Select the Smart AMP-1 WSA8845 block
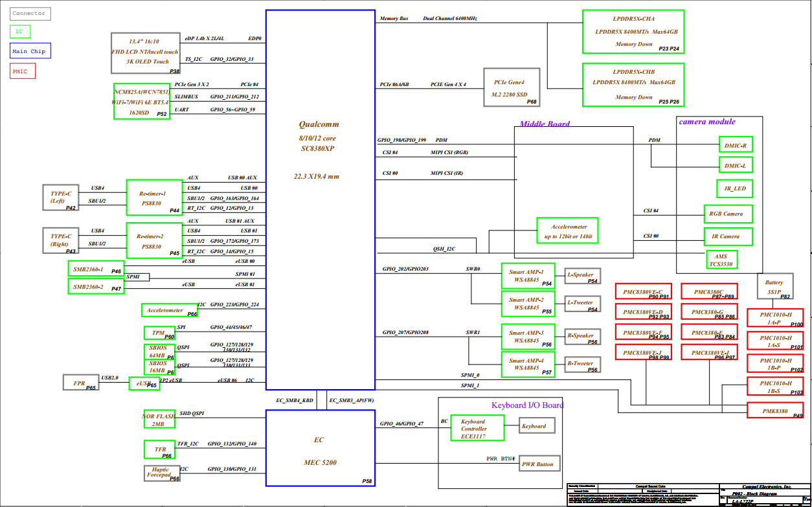 click(528, 276)
